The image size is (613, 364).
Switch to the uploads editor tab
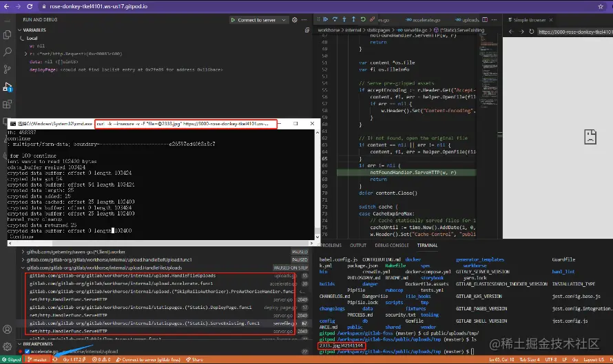click(x=468, y=20)
